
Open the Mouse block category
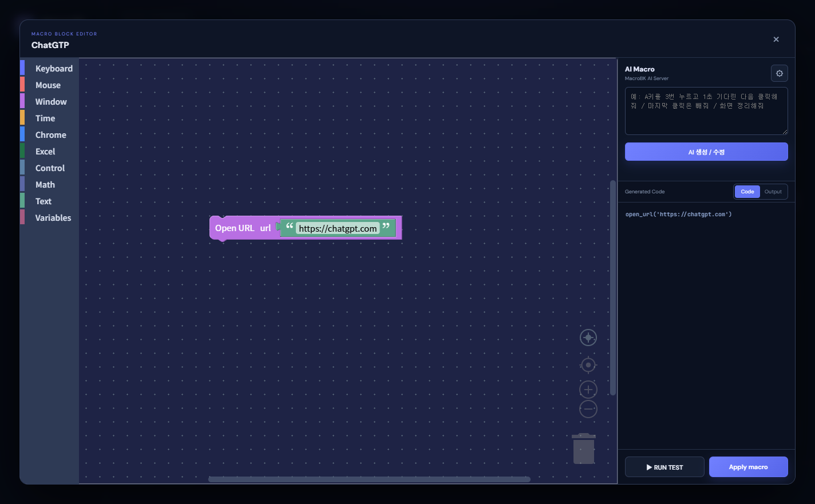pos(49,85)
